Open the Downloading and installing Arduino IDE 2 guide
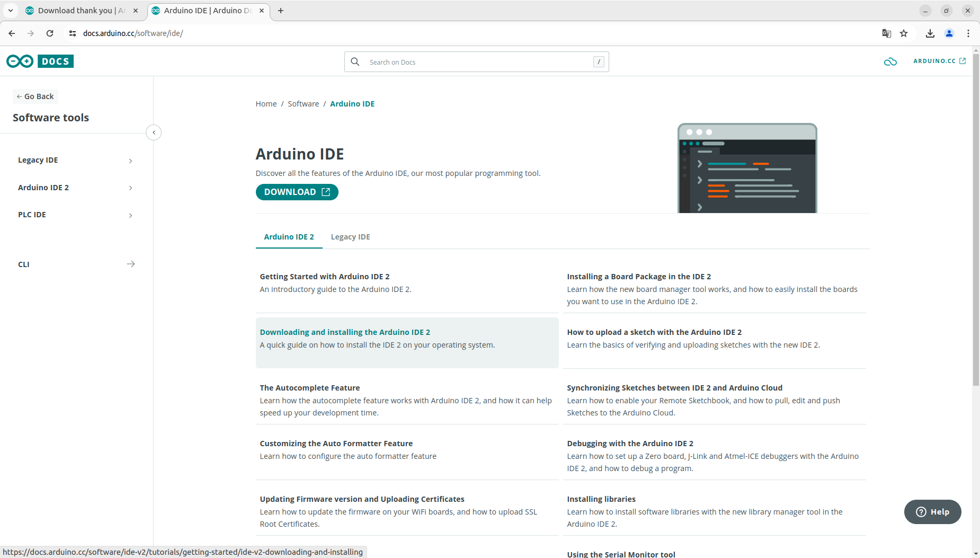Viewport: 980px width, 558px height. pos(344,332)
